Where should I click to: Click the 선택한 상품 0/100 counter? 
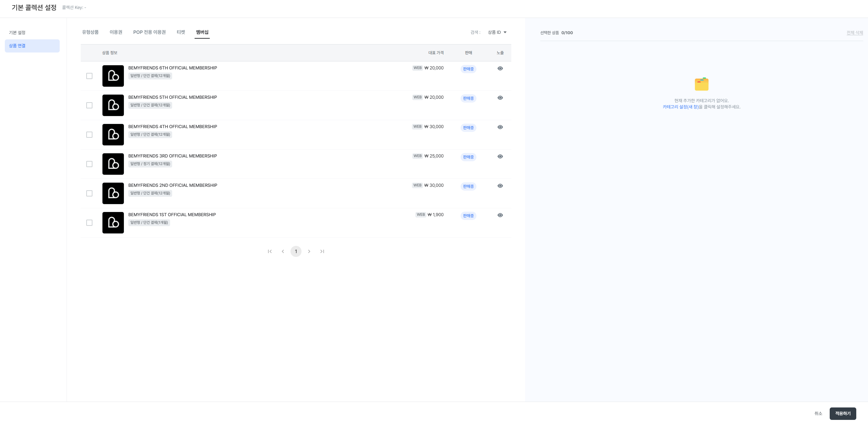click(x=556, y=33)
